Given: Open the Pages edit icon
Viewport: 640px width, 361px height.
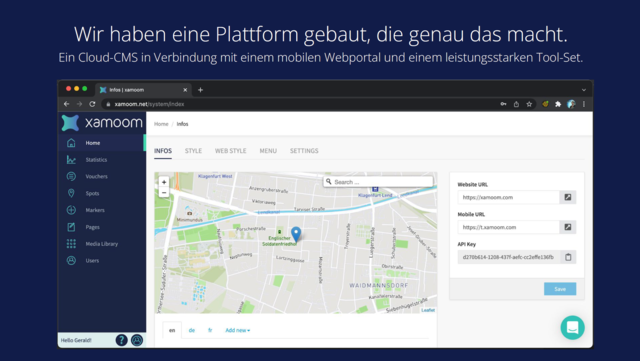Looking at the screenshot, I should pyautogui.click(x=71, y=227).
